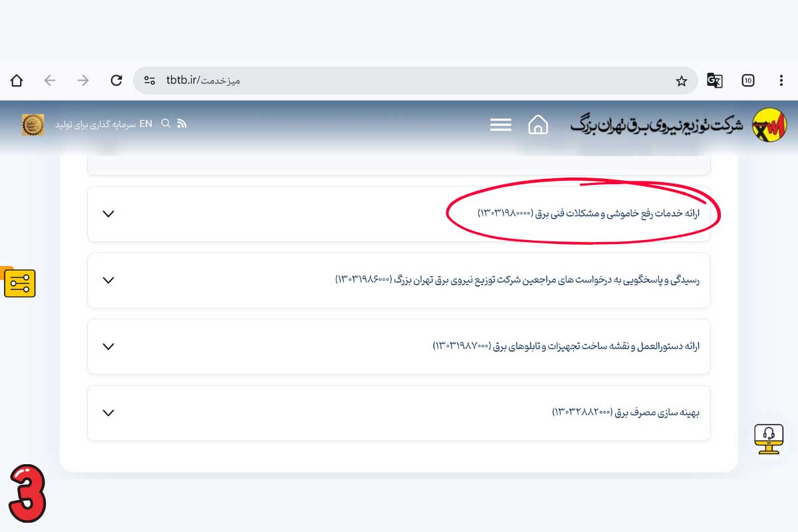Reload the page with refresh icon

pos(116,80)
